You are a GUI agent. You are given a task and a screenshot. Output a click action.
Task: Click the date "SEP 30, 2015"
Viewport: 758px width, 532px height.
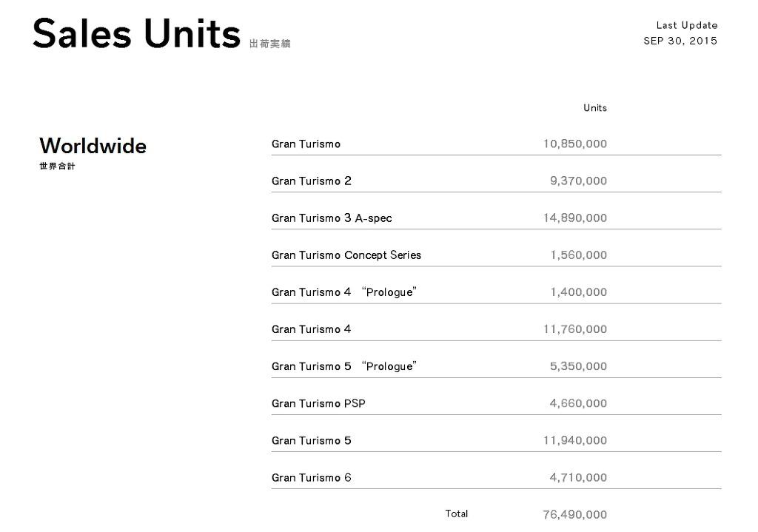pyautogui.click(x=680, y=41)
